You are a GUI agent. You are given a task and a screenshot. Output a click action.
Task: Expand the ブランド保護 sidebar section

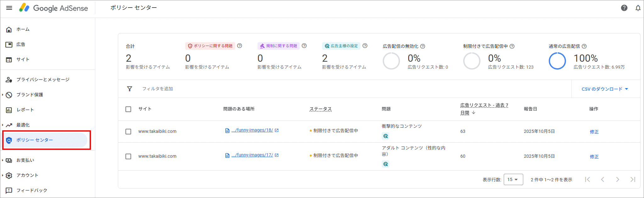click(x=30, y=95)
